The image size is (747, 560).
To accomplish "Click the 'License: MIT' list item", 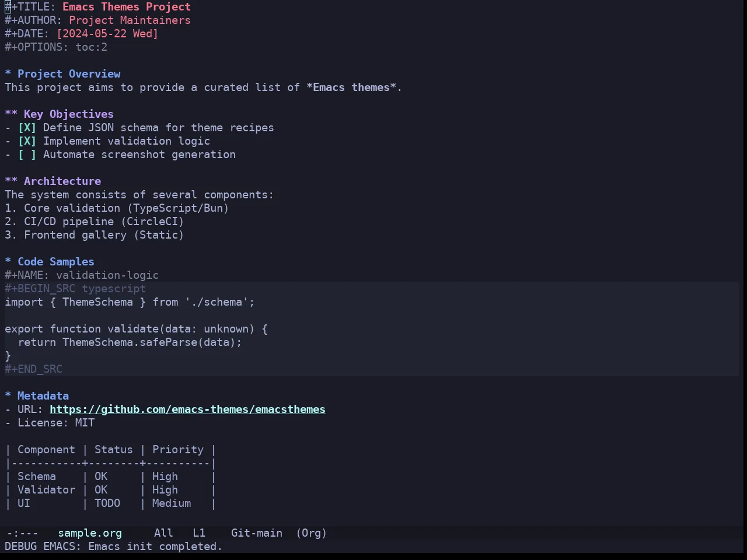I will pyautogui.click(x=50, y=423).
